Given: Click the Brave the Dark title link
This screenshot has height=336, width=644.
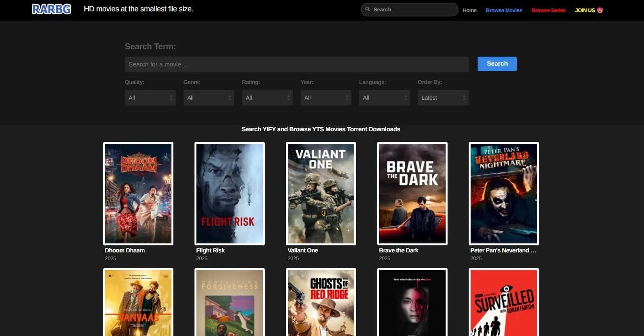Looking at the screenshot, I should pos(398,250).
